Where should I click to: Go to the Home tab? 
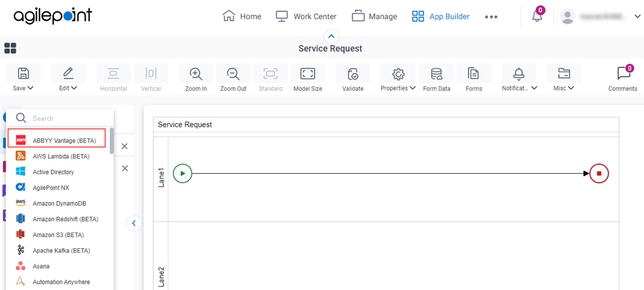242,16
